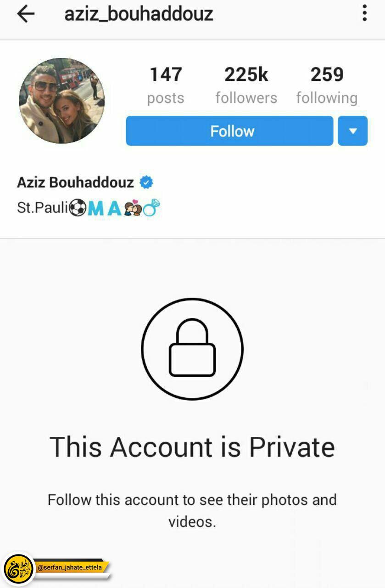Click the aziz_bouhaddouz username header
385x588 pixels.
(x=139, y=14)
